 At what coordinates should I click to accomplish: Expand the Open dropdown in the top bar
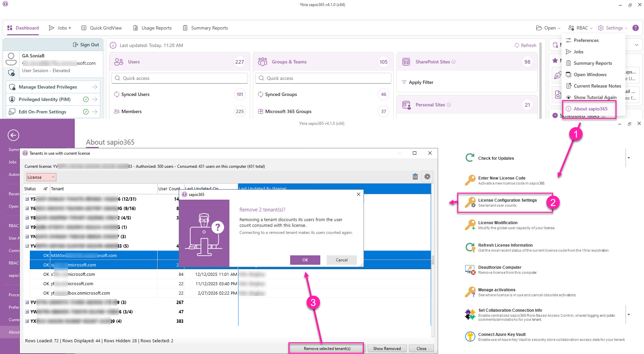(548, 28)
